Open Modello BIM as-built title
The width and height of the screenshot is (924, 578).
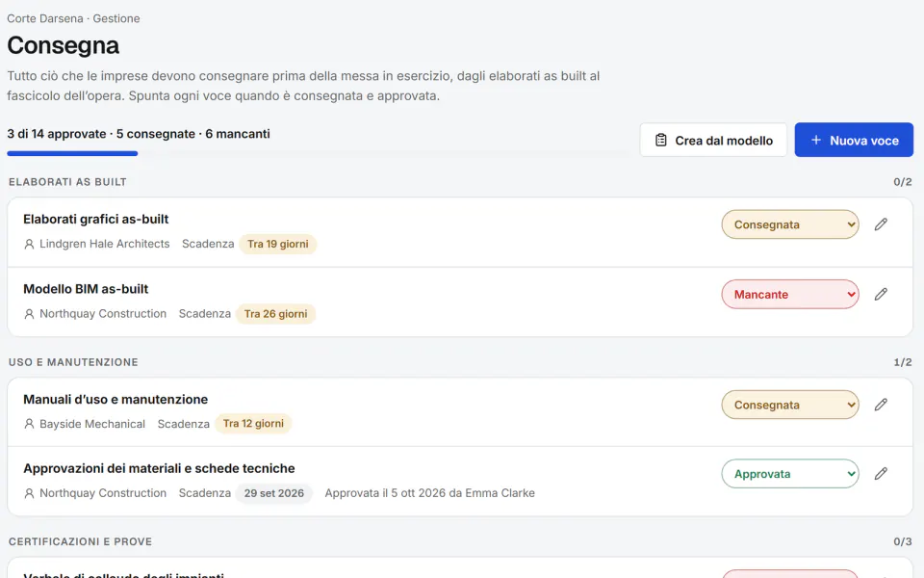[86, 289]
